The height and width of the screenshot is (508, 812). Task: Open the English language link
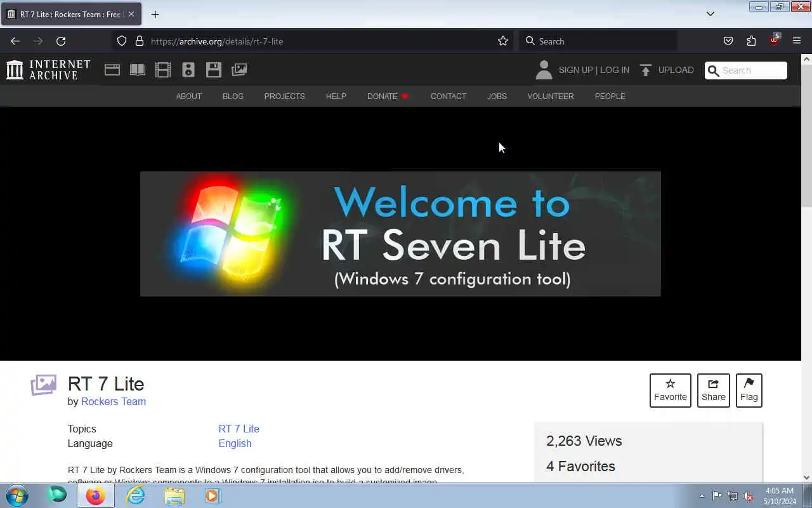235,443
